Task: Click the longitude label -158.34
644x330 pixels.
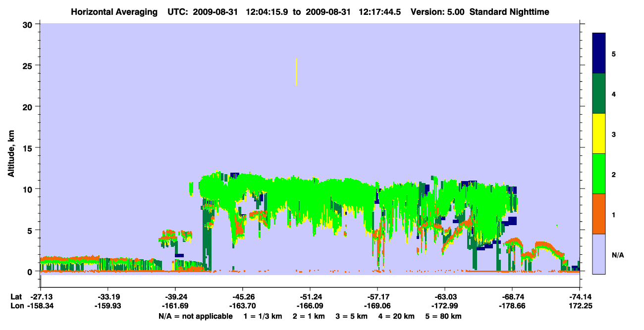Action: pos(41,306)
